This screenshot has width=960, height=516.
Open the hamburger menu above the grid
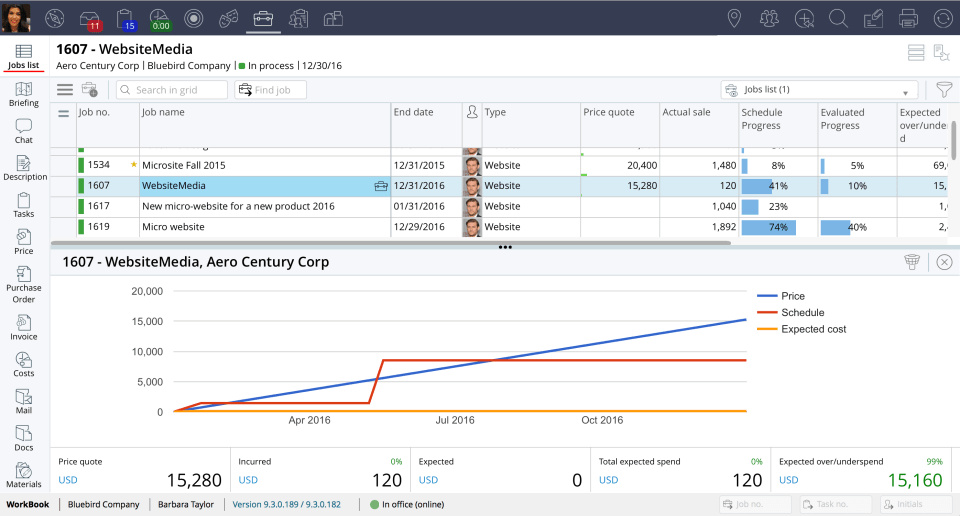point(65,90)
